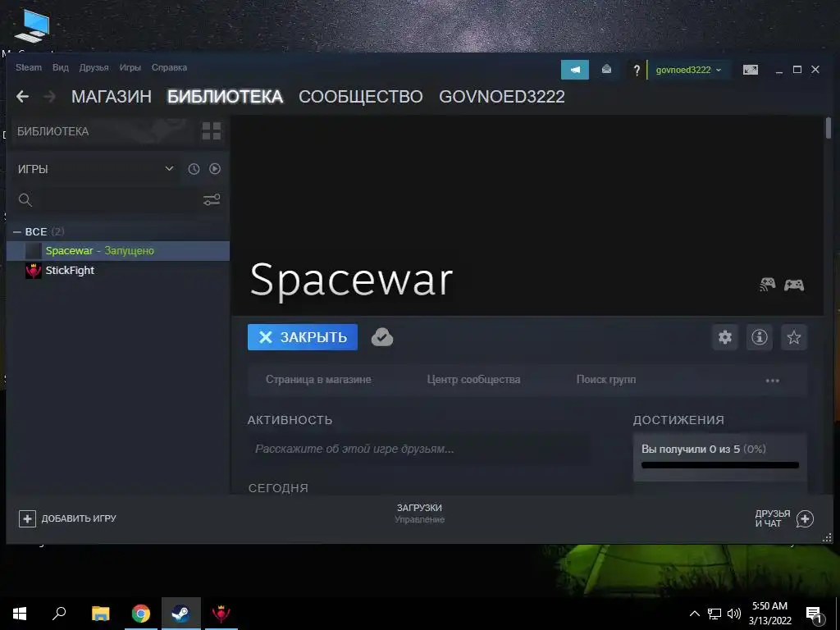840x630 pixels.
Task: Select StickFight in the games list
Action: pyautogui.click(x=118, y=271)
